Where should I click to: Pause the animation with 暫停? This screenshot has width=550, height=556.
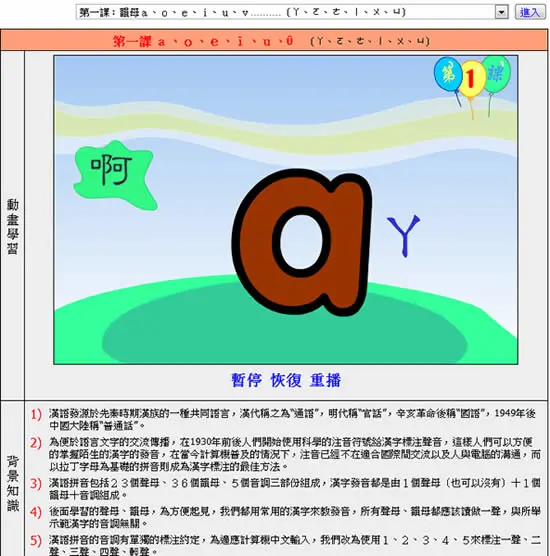click(x=246, y=380)
